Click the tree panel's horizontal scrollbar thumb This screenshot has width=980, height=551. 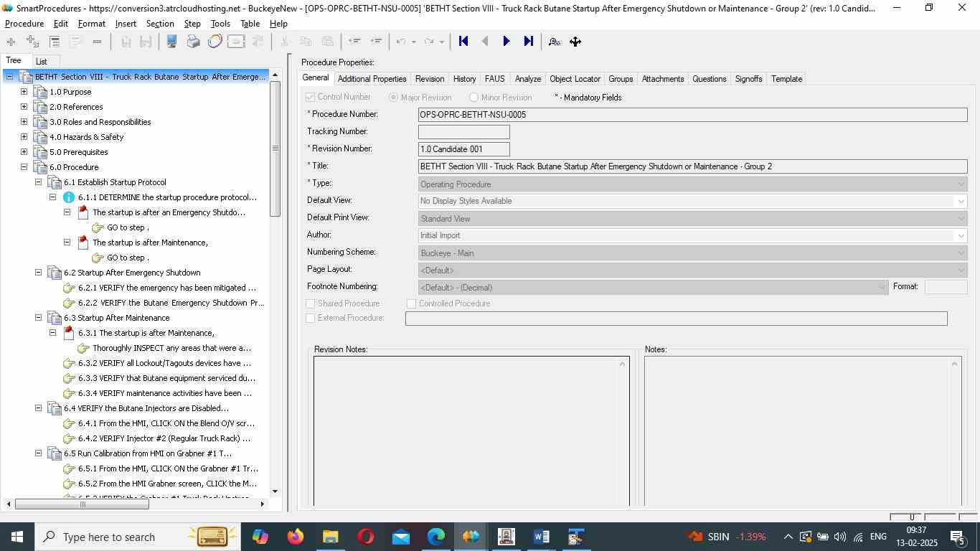point(82,504)
